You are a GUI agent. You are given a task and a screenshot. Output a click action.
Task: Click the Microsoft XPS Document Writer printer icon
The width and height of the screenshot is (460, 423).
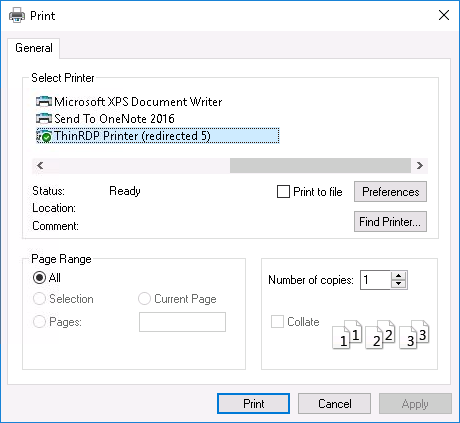point(44,101)
